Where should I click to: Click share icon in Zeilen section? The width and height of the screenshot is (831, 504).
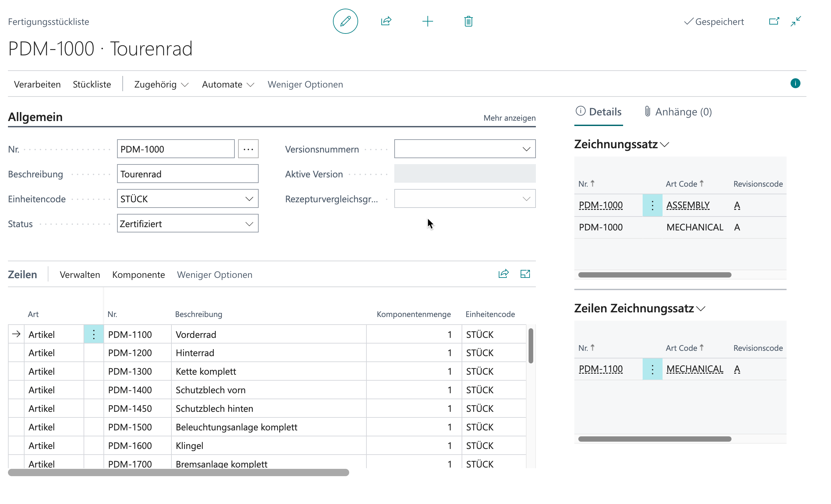point(503,274)
